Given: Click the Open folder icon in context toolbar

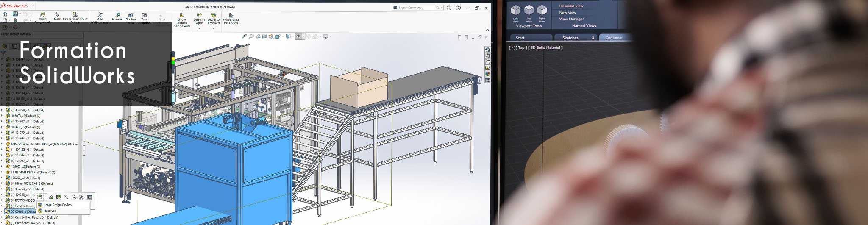Looking at the screenshot, I should pos(39,197).
